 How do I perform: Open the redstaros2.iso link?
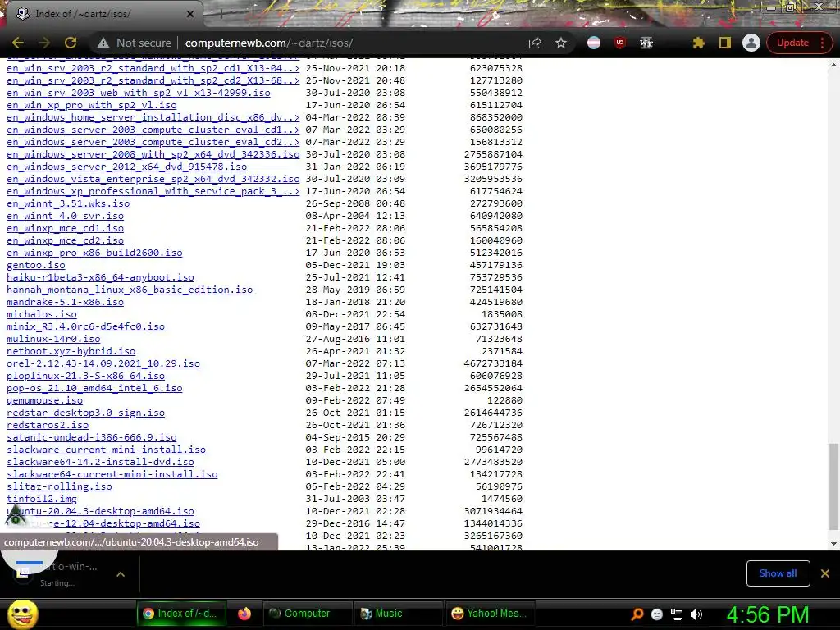pyautogui.click(x=48, y=426)
